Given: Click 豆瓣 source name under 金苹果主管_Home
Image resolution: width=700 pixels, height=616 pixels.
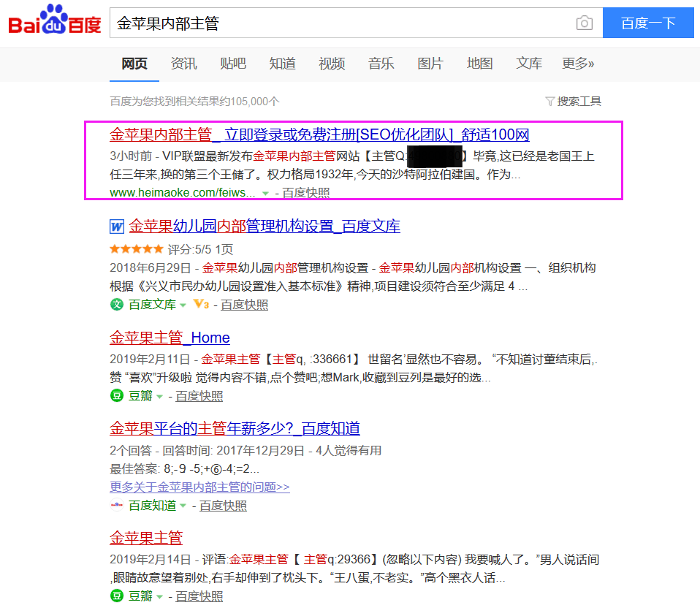Looking at the screenshot, I should point(140,396).
